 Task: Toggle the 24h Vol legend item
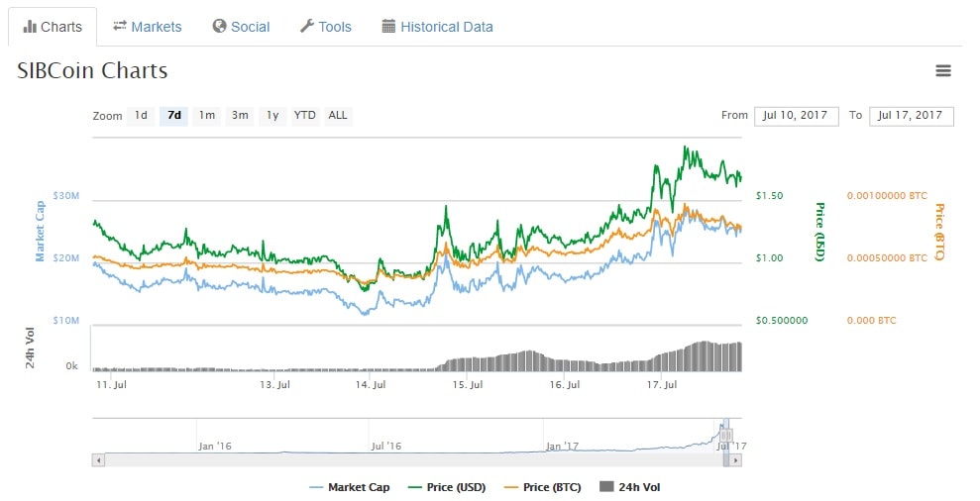636,487
